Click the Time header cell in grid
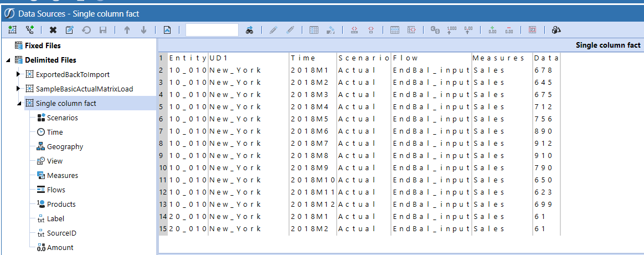644x255 pixels. point(313,58)
